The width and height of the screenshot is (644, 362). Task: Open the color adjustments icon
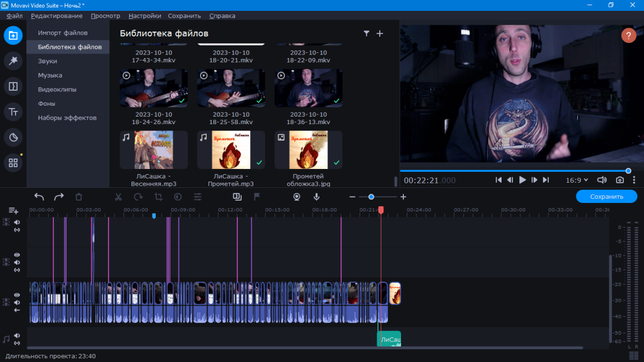(x=178, y=197)
